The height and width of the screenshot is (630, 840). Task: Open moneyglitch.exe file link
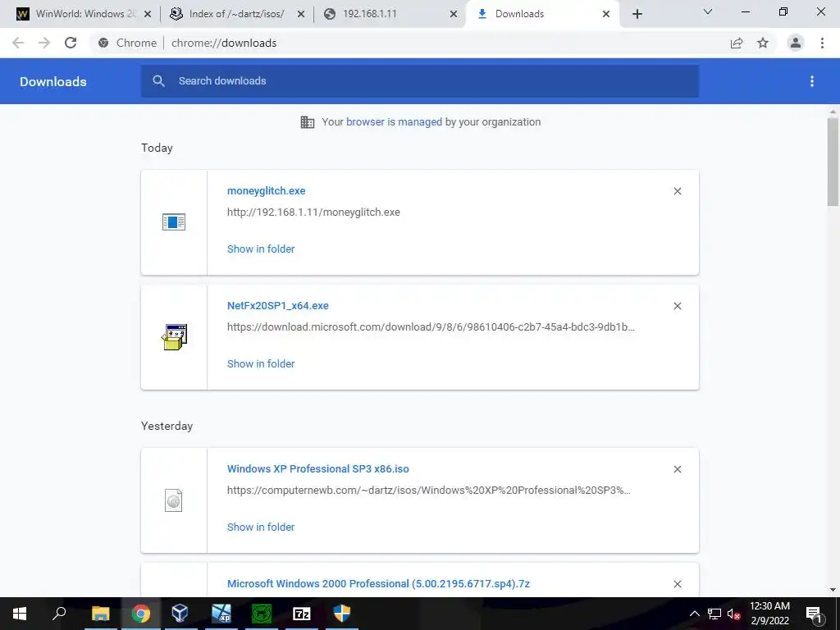[267, 190]
